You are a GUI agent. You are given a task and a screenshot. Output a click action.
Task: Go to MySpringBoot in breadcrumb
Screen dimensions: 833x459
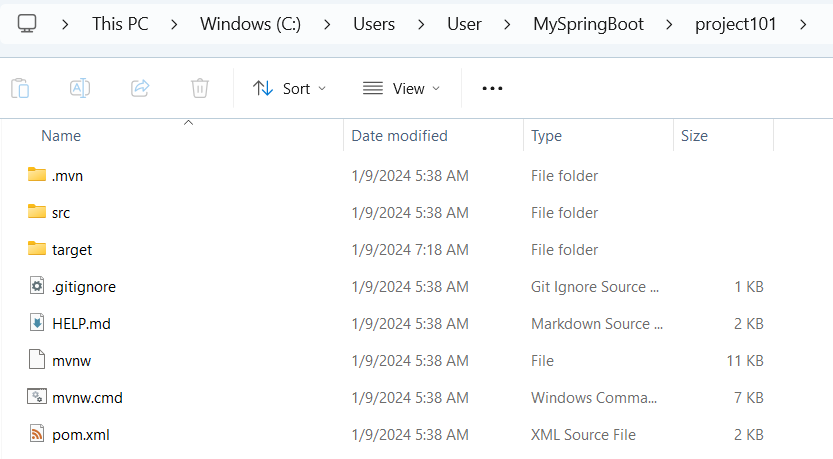(x=589, y=24)
